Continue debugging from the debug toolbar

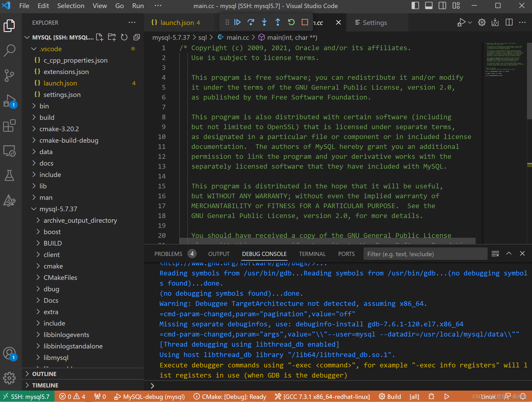[237, 22]
